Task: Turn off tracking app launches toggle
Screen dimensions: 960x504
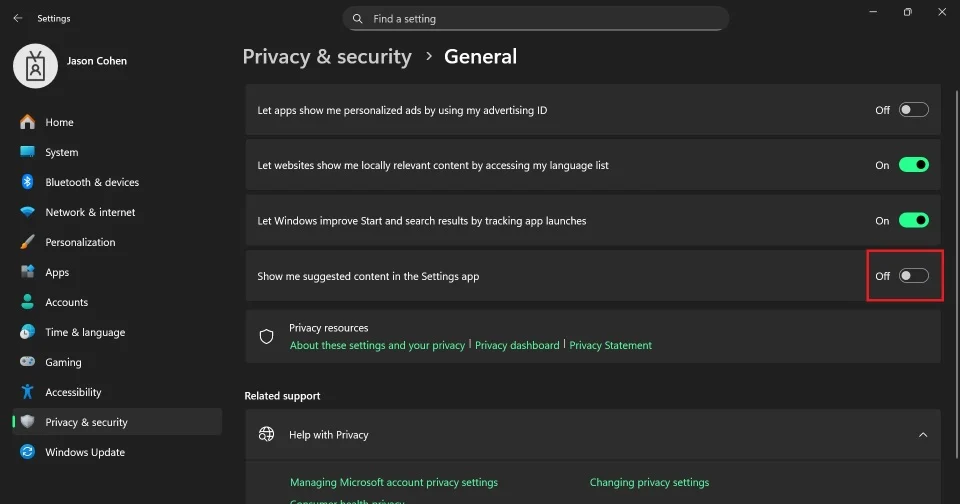Action: tap(913, 220)
